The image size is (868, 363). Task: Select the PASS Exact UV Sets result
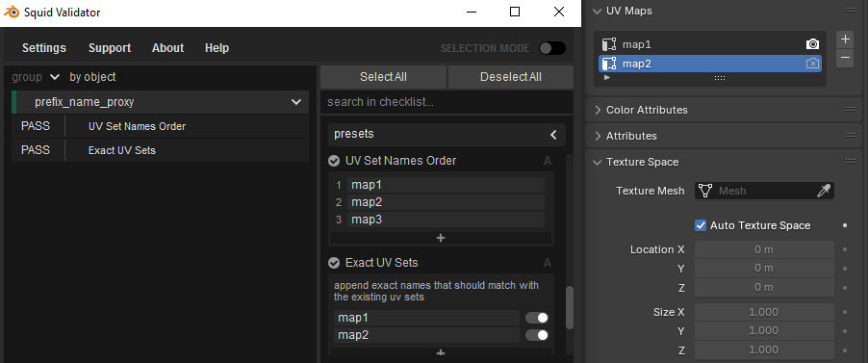(160, 150)
